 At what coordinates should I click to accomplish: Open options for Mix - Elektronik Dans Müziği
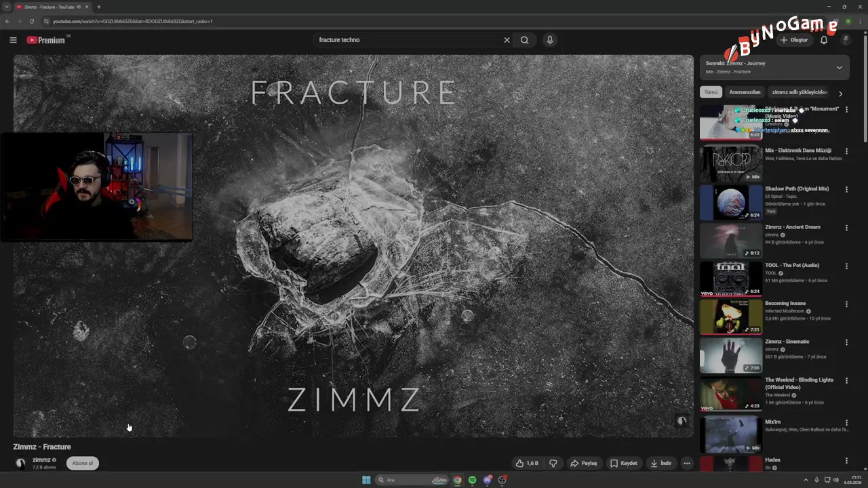[846, 151]
